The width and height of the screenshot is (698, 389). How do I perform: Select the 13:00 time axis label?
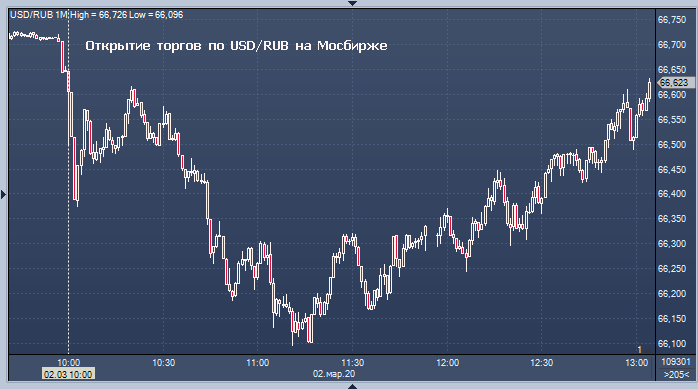[x=637, y=363]
